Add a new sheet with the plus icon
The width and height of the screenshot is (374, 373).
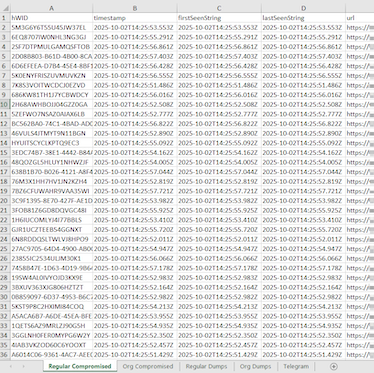click(334, 366)
